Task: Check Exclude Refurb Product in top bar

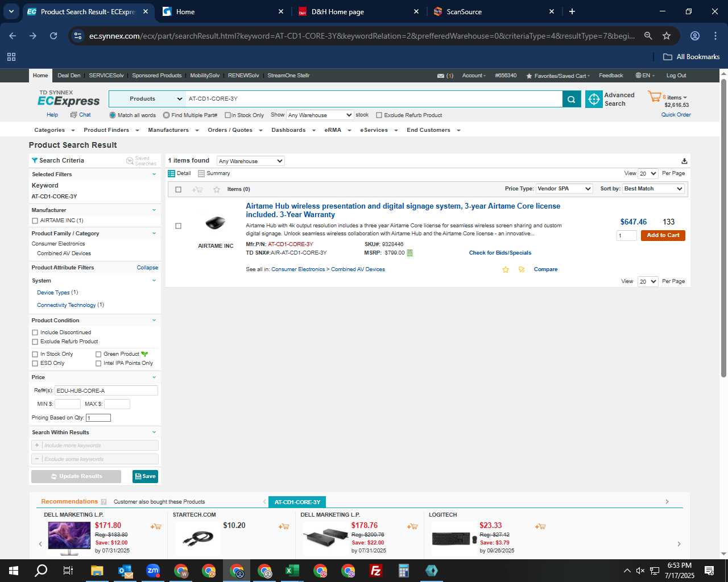Action: click(x=379, y=115)
